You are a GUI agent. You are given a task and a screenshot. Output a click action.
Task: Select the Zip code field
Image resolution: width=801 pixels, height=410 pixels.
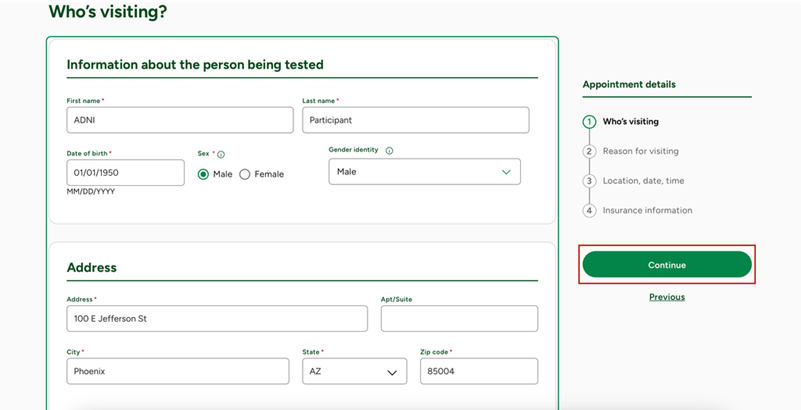click(x=478, y=371)
